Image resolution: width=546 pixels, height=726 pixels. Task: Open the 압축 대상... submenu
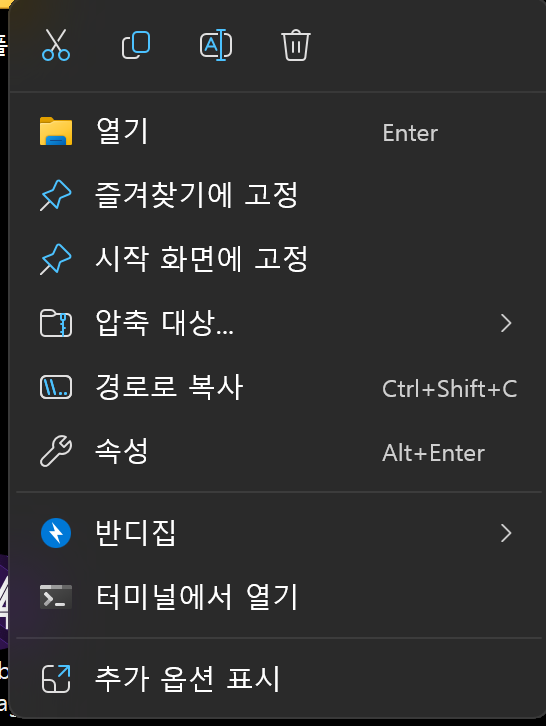coord(278,323)
